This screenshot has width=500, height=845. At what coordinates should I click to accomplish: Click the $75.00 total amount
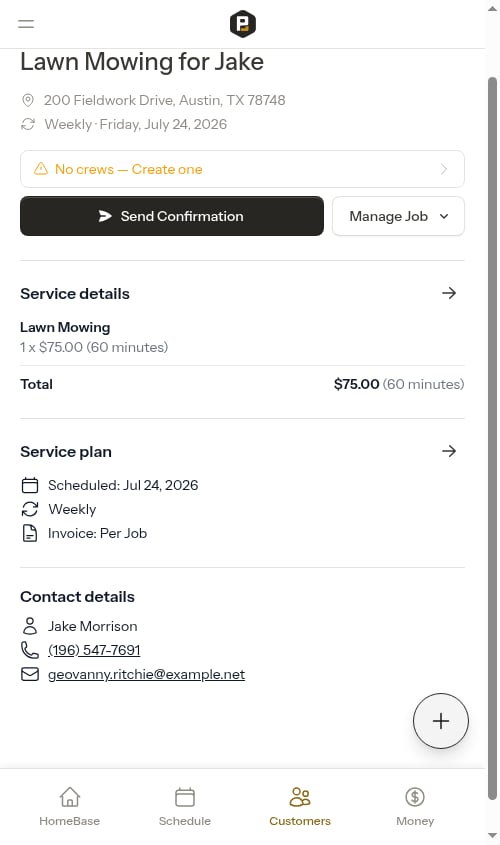coord(357,384)
